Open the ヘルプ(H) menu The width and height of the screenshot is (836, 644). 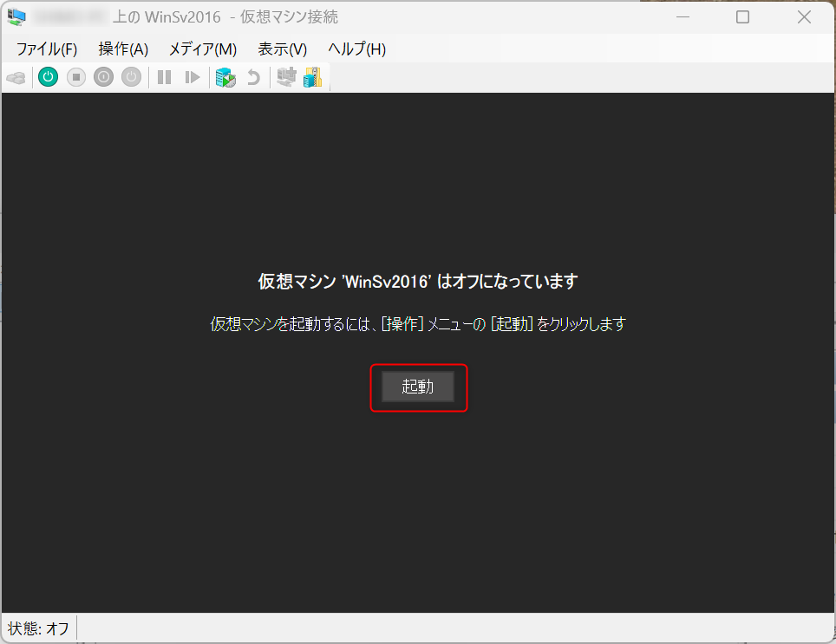(356, 49)
